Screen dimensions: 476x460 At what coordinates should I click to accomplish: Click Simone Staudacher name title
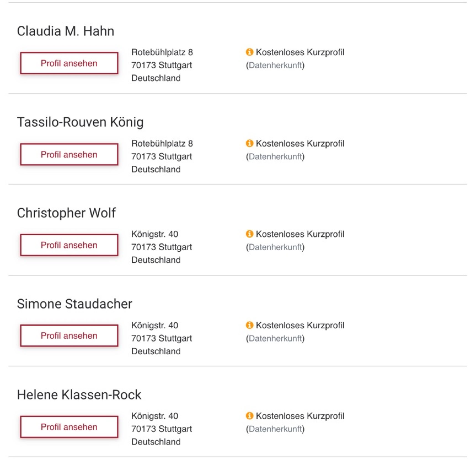click(74, 304)
